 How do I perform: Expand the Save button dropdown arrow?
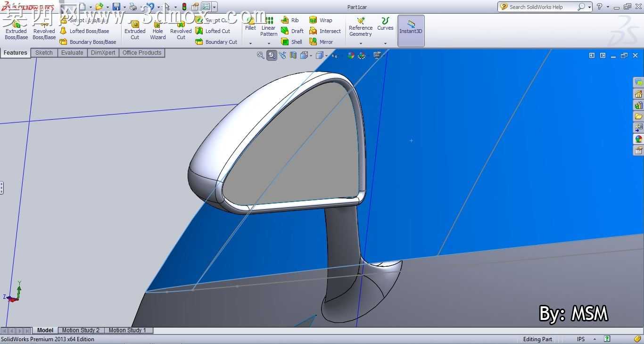pyautogui.click(x=124, y=7)
